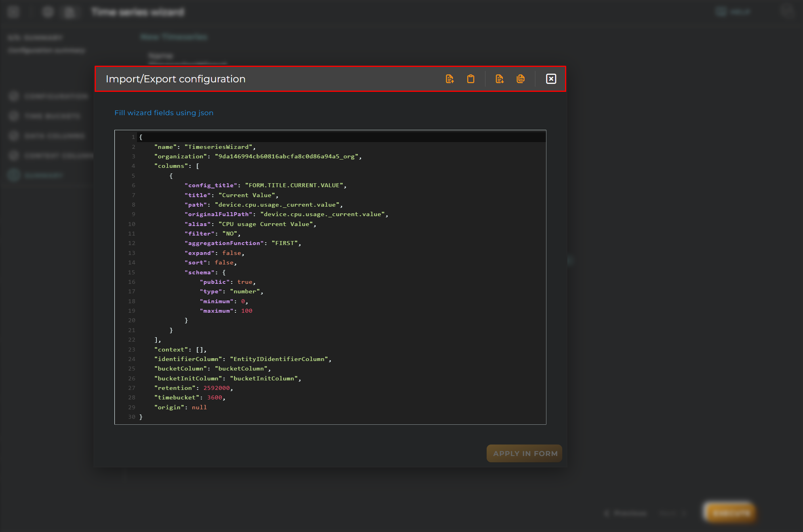803x532 pixels.
Task: Download configuration as file icon
Action: (499, 79)
